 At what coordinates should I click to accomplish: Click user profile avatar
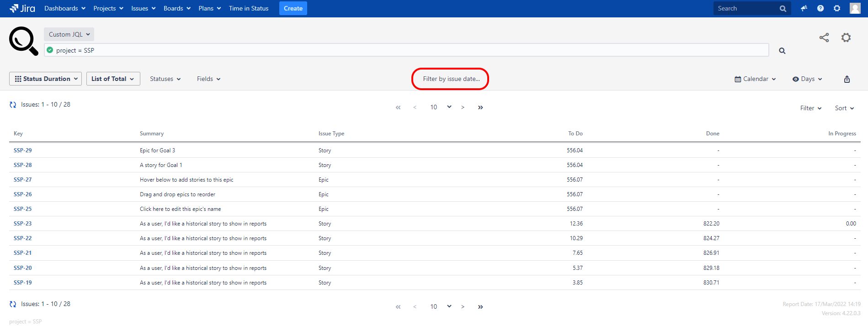pos(855,8)
